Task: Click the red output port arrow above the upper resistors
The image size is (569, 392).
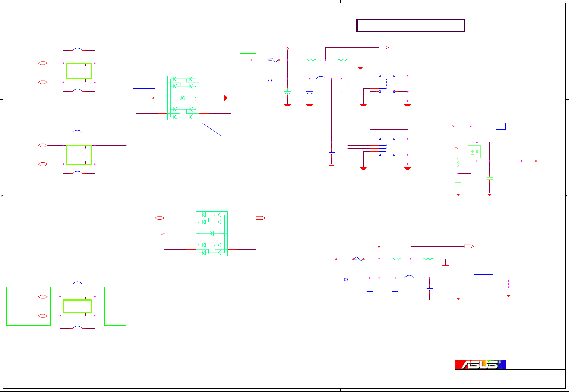Action: [x=384, y=48]
